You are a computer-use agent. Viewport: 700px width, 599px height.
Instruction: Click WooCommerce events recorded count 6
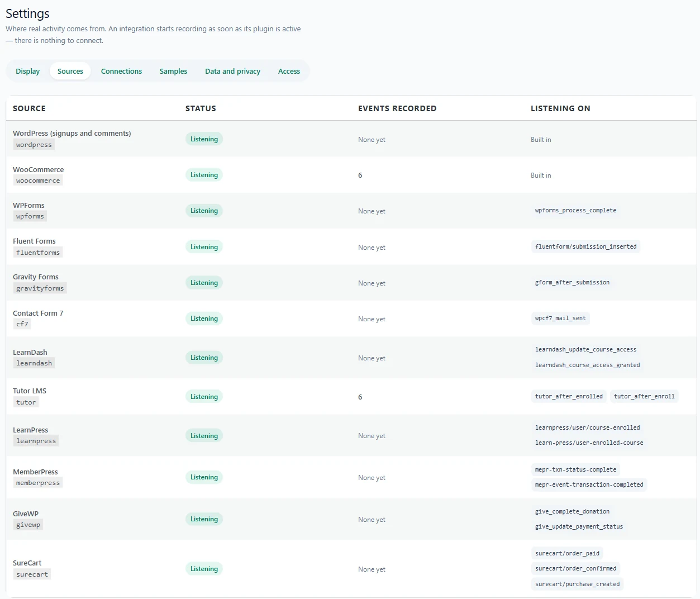click(x=360, y=175)
